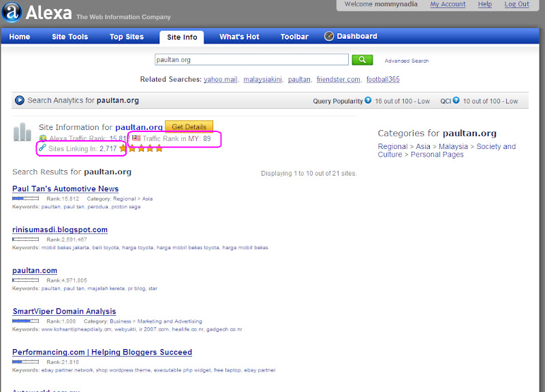Image resolution: width=545 pixels, height=392 pixels.
Task: Switch to the Top Sites tab
Action: tap(127, 37)
